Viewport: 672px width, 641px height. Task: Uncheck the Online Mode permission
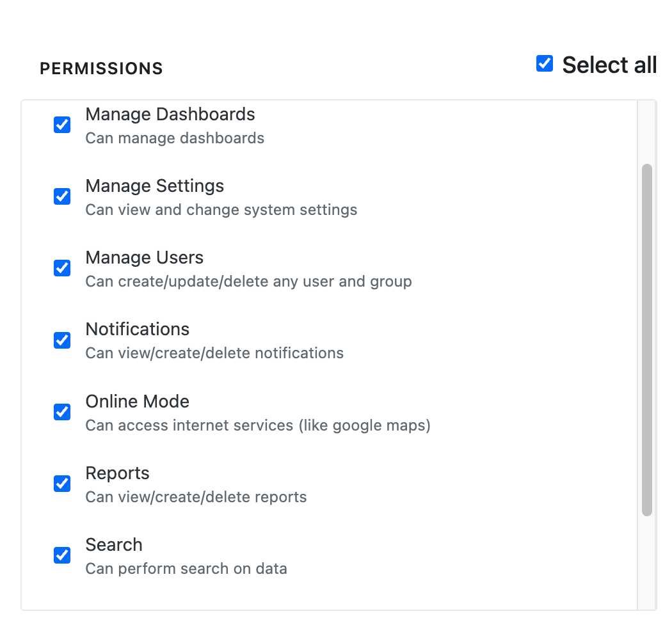click(62, 412)
